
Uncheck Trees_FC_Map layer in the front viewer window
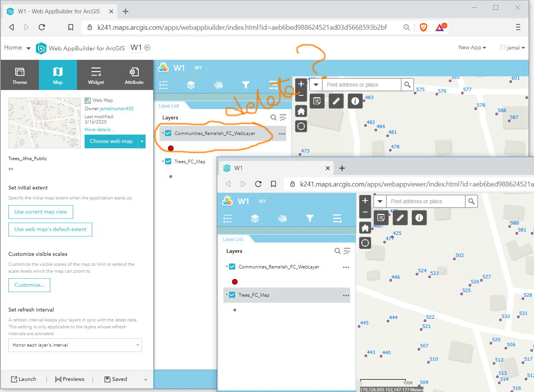point(232,295)
